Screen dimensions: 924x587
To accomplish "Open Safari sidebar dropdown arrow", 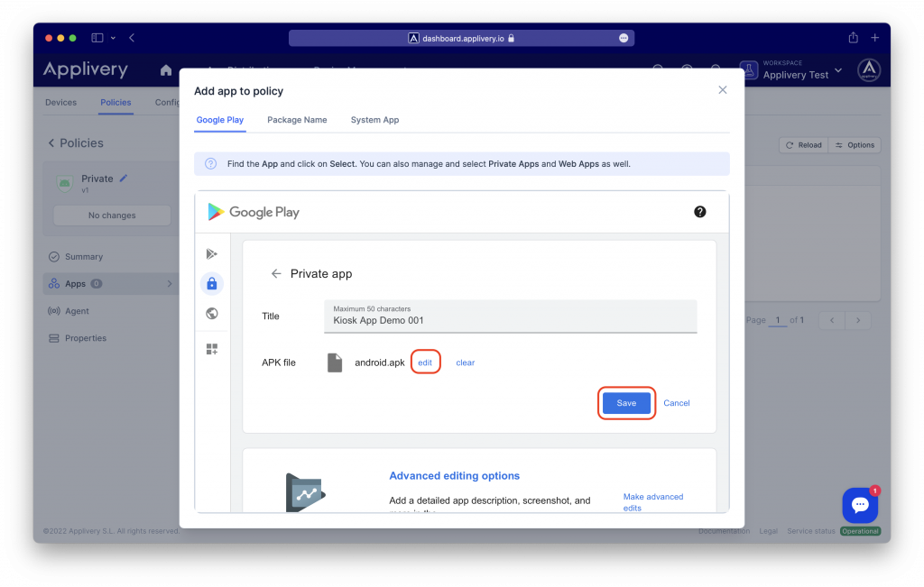I will point(113,38).
